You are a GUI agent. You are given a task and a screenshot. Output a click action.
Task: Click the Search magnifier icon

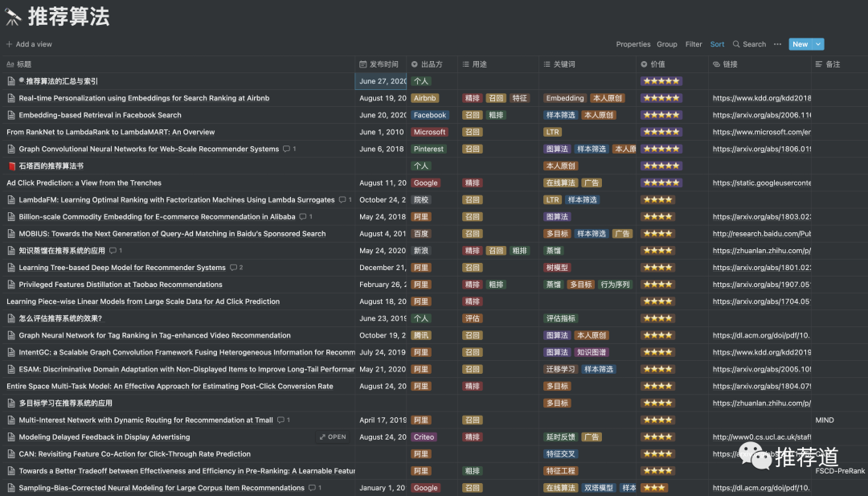[x=736, y=44]
